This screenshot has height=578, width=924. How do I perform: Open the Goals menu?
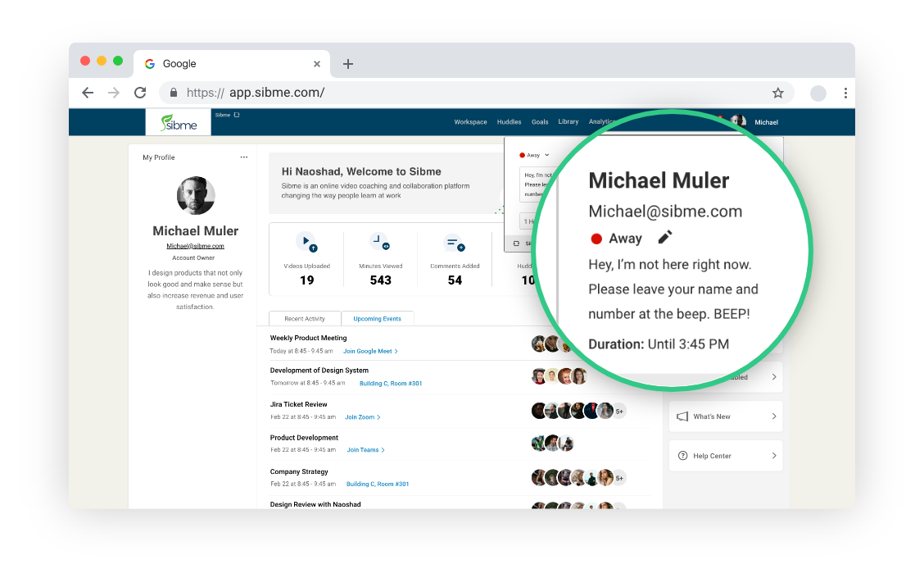point(540,122)
